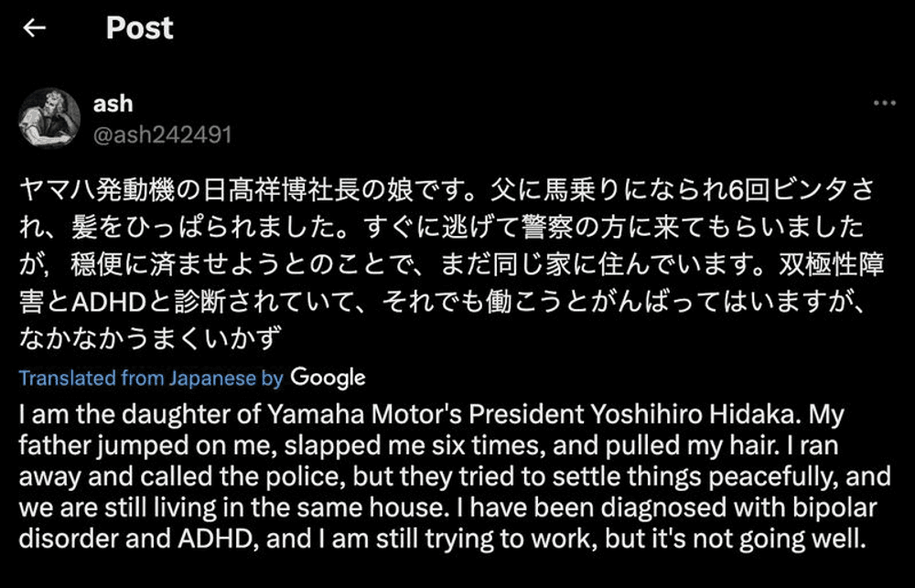This screenshot has width=915, height=588.
Task: Click the Google branding icon
Action: (x=329, y=377)
